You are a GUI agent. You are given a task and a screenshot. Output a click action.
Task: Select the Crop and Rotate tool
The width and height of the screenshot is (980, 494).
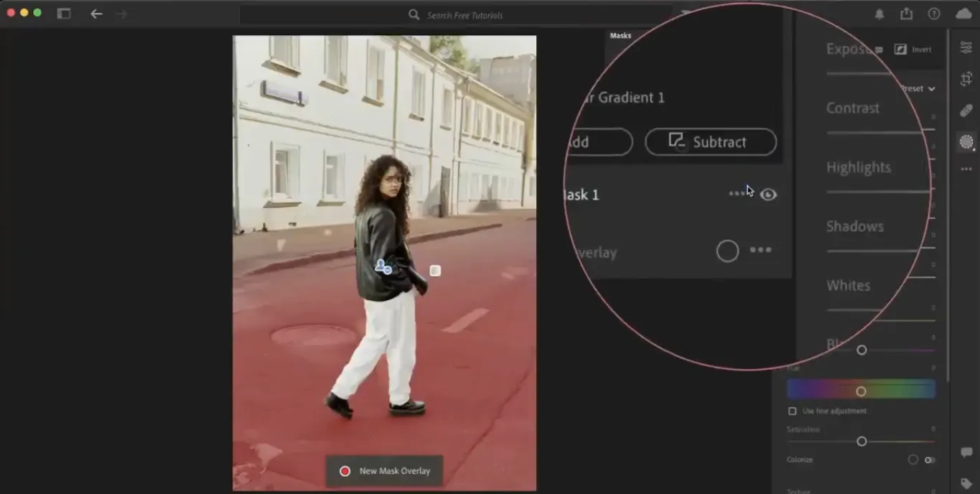pyautogui.click(x=966, y=79)
